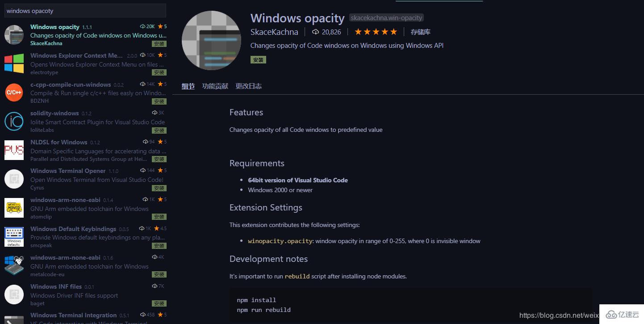
Task: Click the baget publisher name
Action: pos(38,303)
